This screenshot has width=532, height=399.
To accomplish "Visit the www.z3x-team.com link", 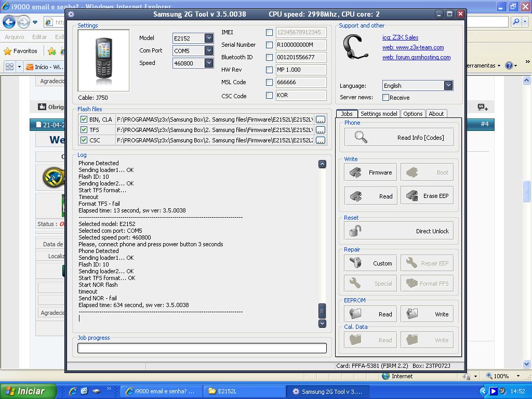I will pos(413,47).
